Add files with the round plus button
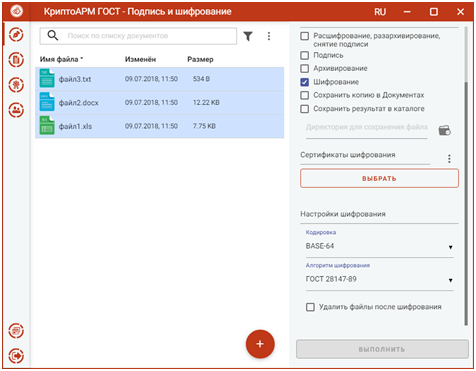 260,344
